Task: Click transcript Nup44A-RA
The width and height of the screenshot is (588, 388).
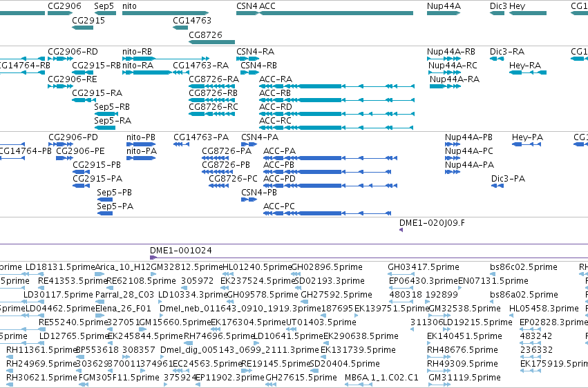Action: (x=455, y=79)
